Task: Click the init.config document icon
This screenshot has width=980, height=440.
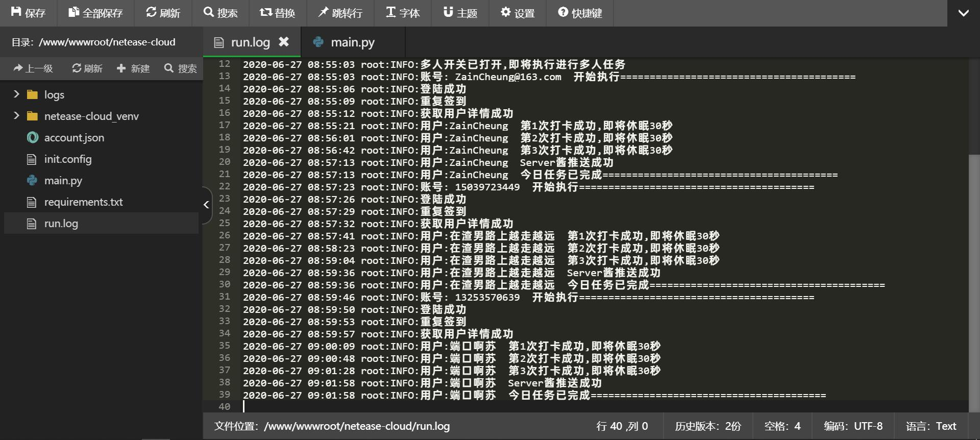Action: [32, 159]
